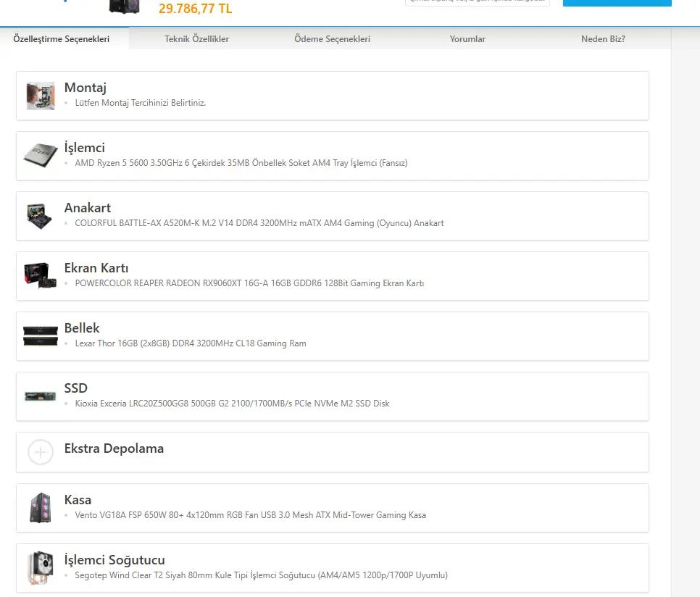Expand the SSD section heading
Image resolution: width=700 pixels, height=597 pixels.
coord(76,388)
